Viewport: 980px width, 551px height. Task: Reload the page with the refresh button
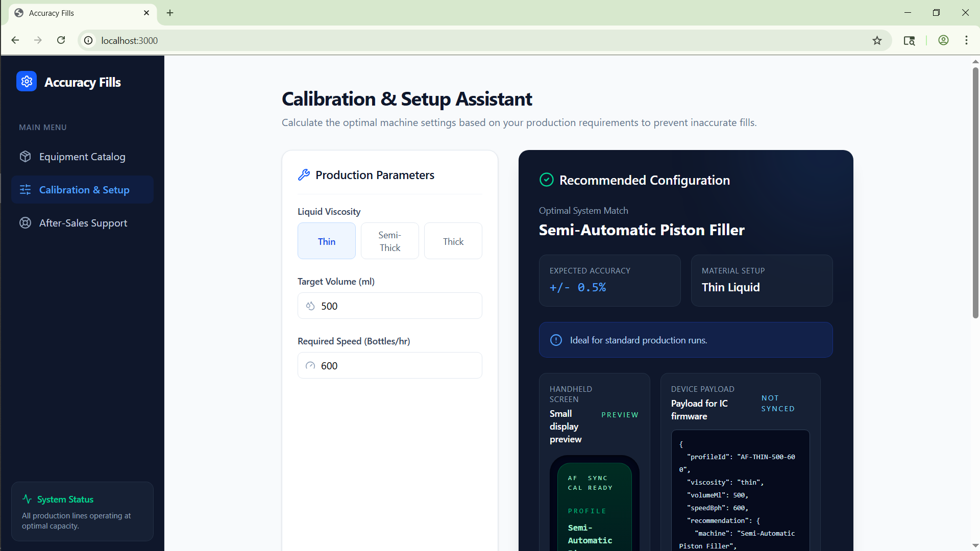pos(61,40)
